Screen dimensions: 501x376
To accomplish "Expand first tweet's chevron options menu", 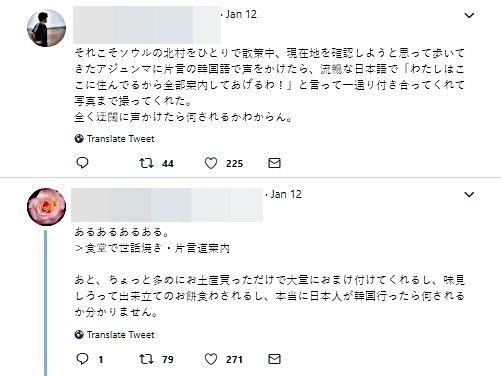I will pyautogui.click(x=469, y=15).
